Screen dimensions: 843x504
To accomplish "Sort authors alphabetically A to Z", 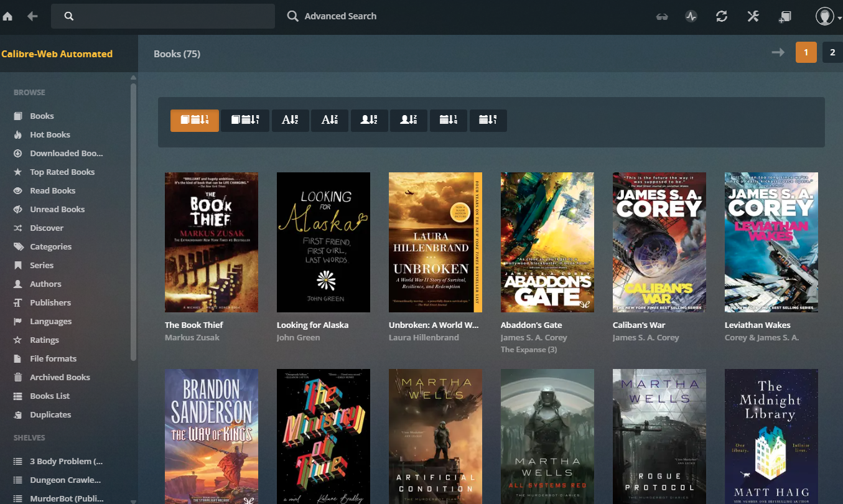I will point(370,121).
